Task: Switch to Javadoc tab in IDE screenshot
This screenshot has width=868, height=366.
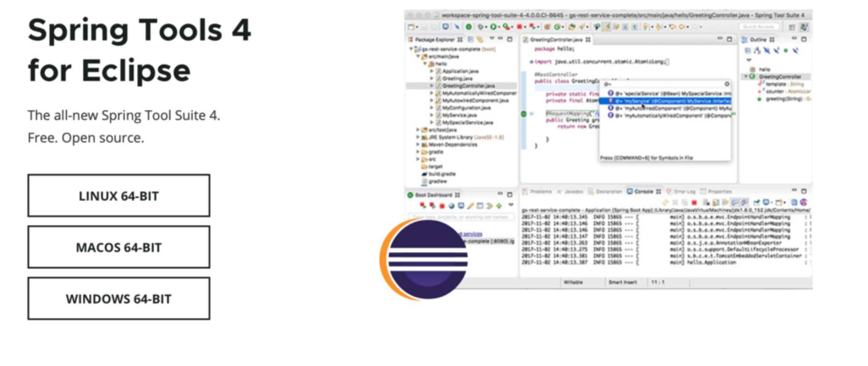Action: (x=571, y=191)
